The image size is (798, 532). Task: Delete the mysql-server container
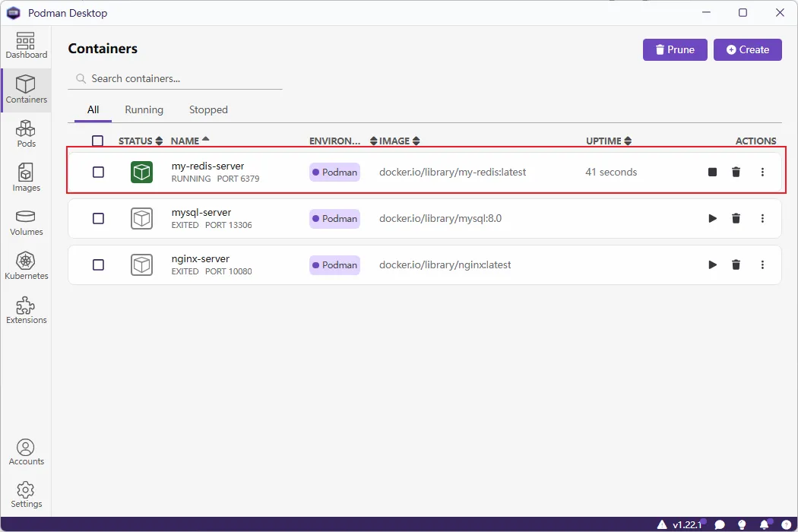[x=736, y=219]
